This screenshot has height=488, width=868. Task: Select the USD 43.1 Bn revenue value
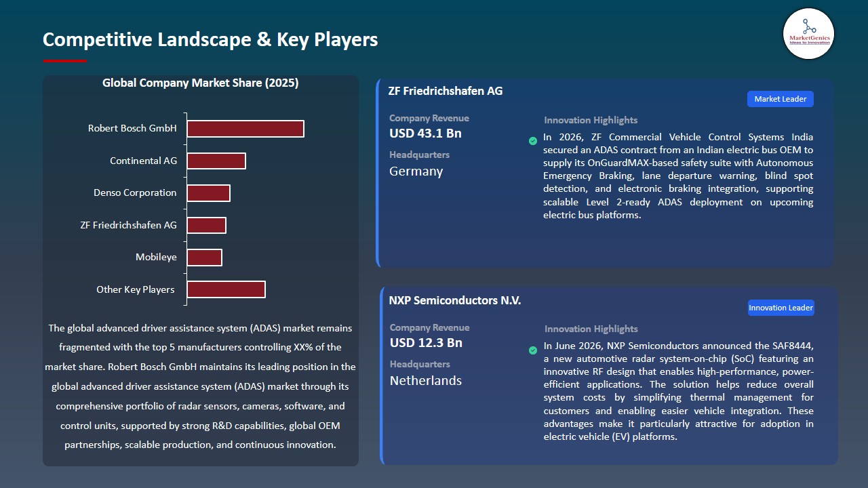point(425,134)
